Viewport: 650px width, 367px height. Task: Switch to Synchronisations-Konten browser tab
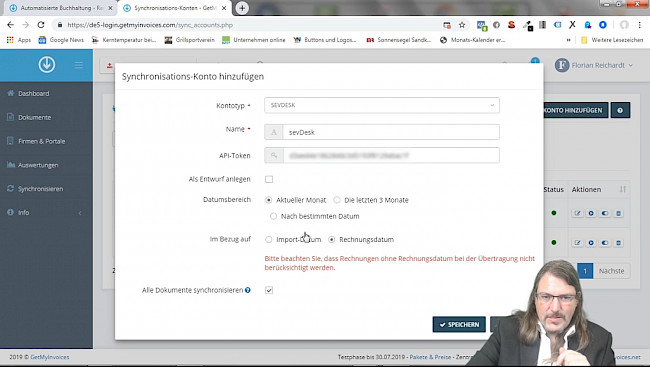pos(175,8)
